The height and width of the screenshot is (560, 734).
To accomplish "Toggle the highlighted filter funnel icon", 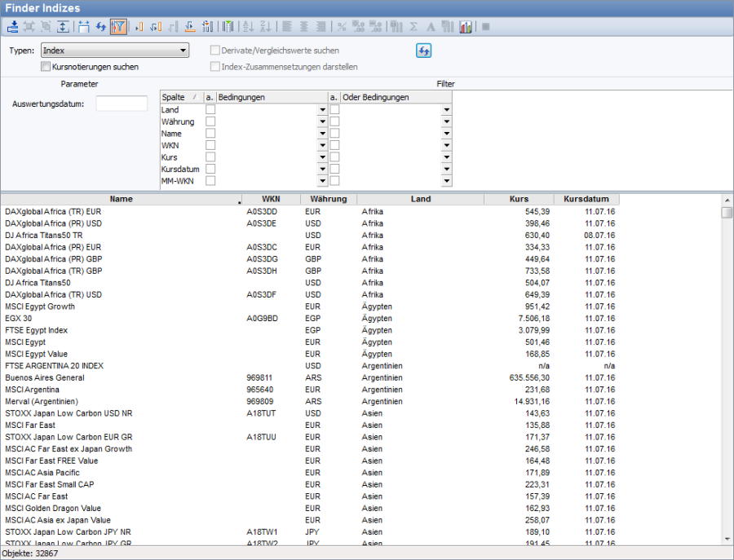I will point(118,27).
